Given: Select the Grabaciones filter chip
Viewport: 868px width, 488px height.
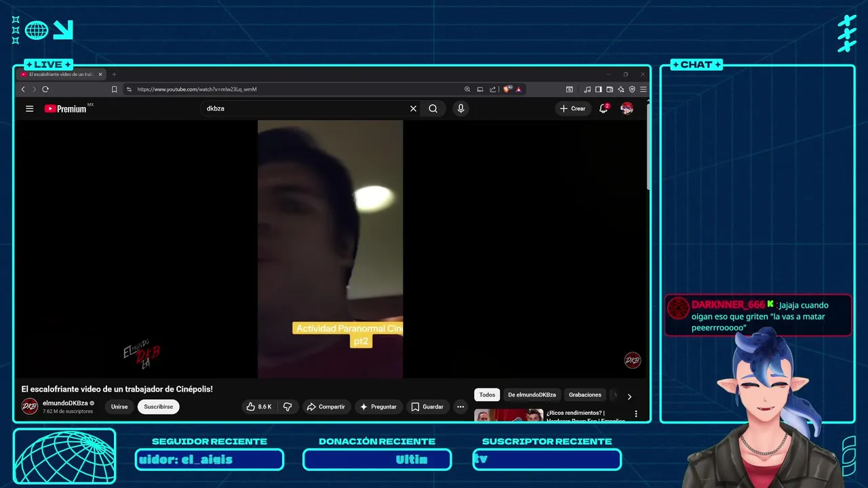Looking at the screenshot, I should tap(585, 394).
